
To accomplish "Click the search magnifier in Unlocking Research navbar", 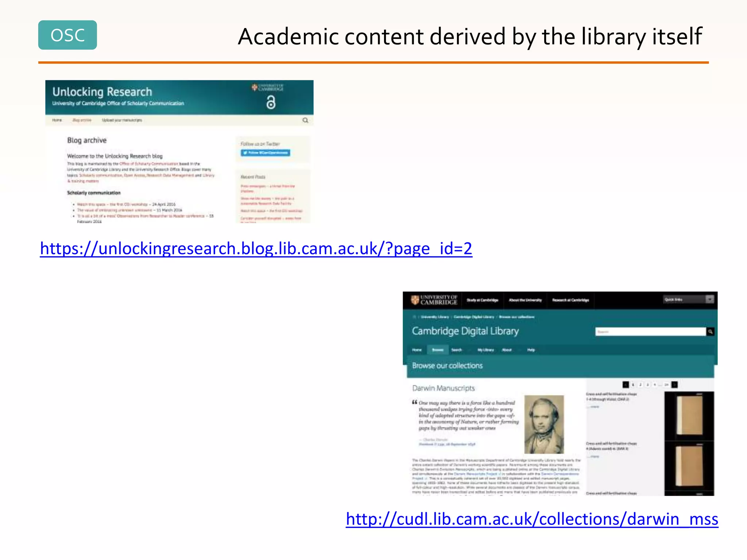I will tap(305, 120).
